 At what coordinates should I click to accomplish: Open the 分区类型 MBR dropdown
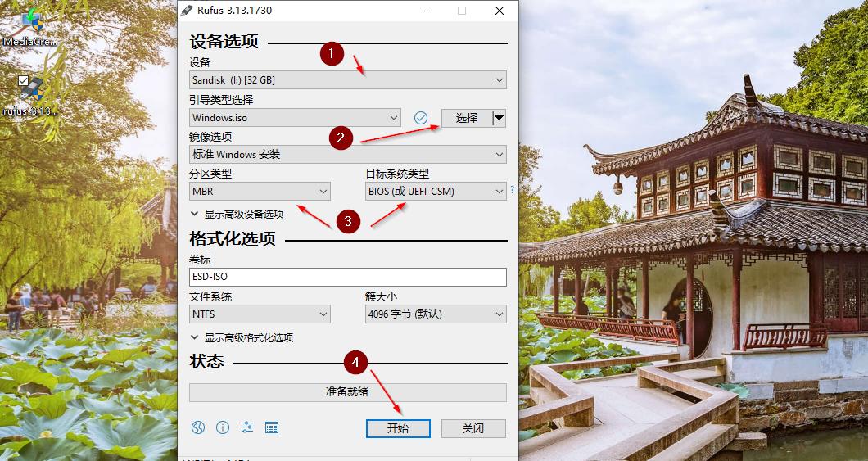[260, 192]
